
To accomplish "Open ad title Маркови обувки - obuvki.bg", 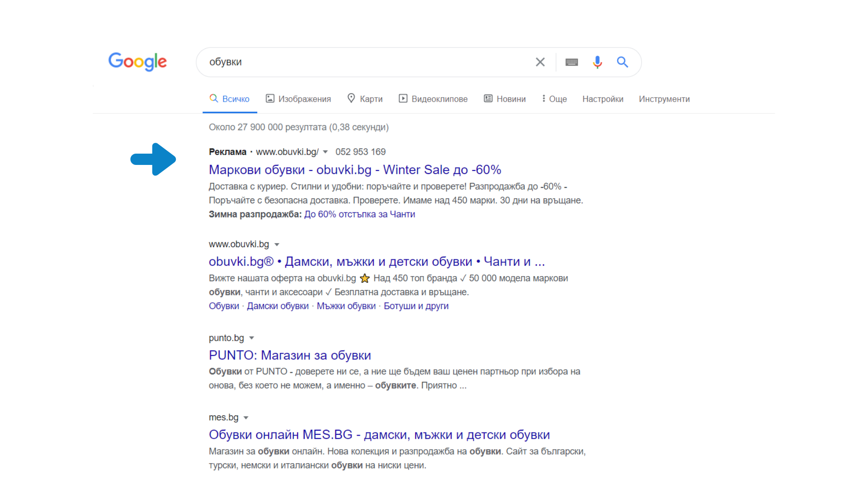I will tap(355, 170).
